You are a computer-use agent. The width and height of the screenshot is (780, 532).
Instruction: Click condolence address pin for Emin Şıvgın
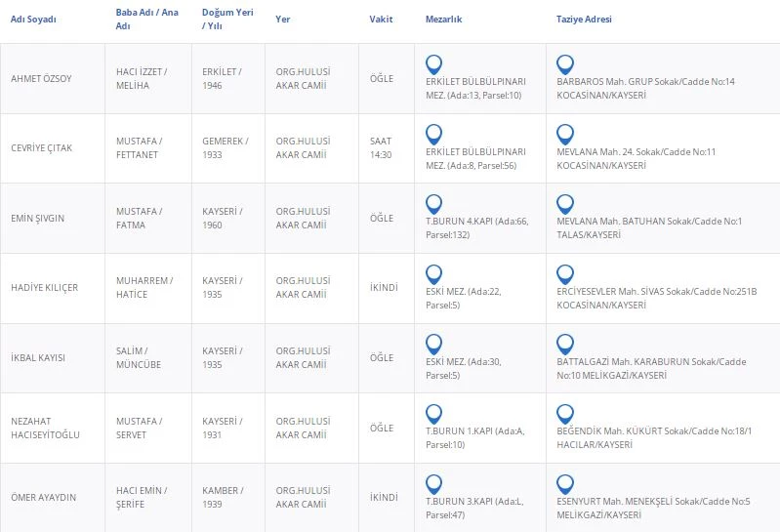pos(564,204)
